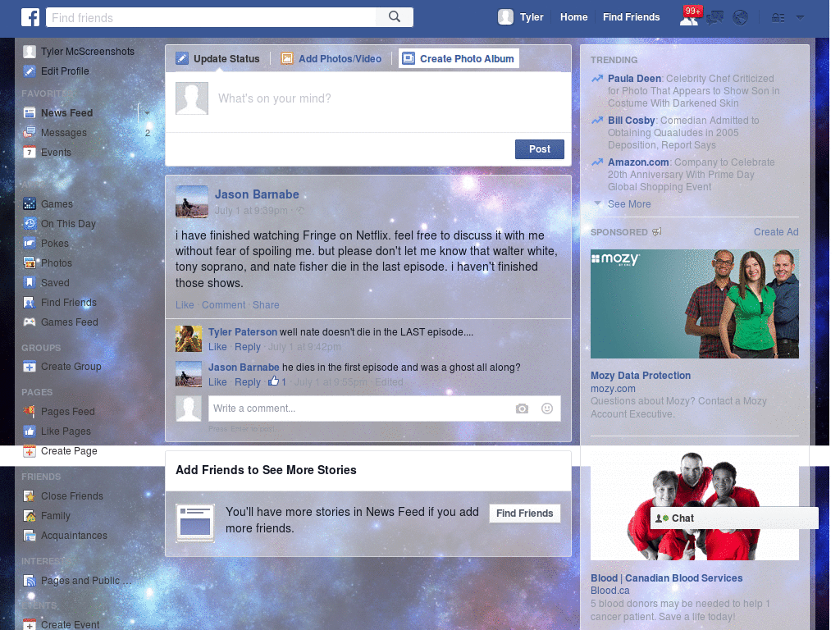840x630 pixels.
Task: Click the blue Post button
Action: [540, 149]
